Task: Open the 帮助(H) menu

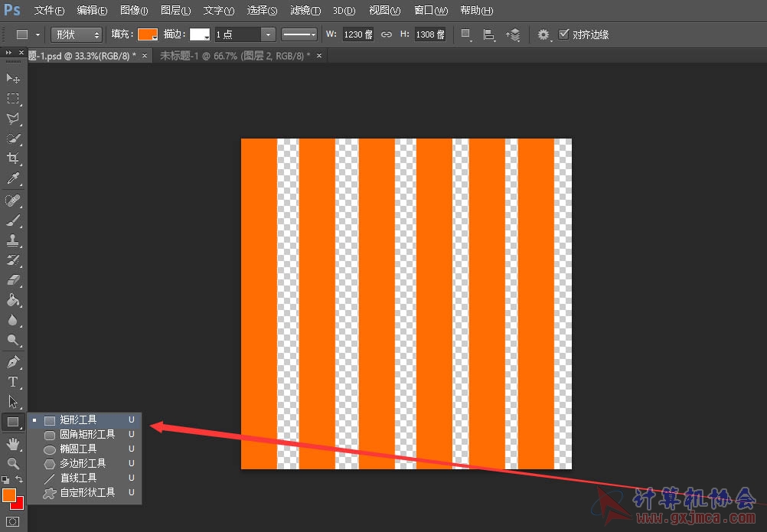Action: click(x=476, y=10)
